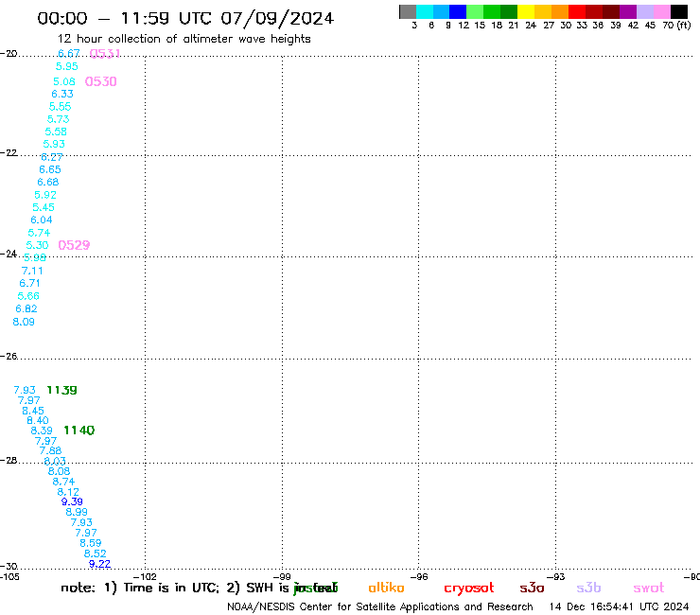This screenshot has height=615, width=700.
Task: Click the wave height value 8.99
Action: coord(77,512)
